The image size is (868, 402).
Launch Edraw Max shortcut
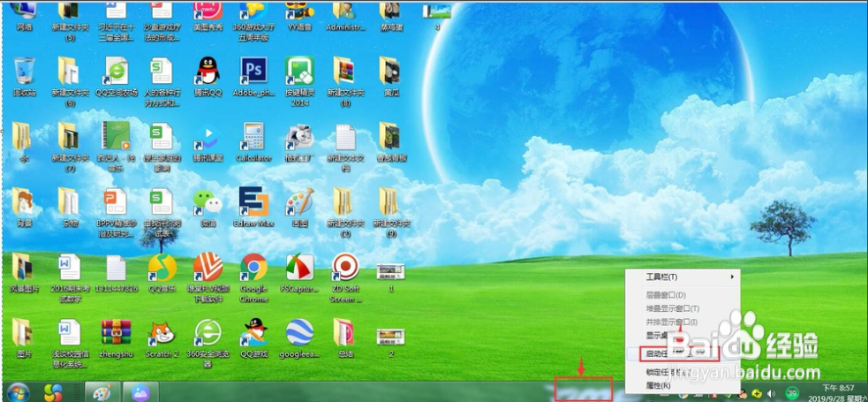tap(254, 208)
